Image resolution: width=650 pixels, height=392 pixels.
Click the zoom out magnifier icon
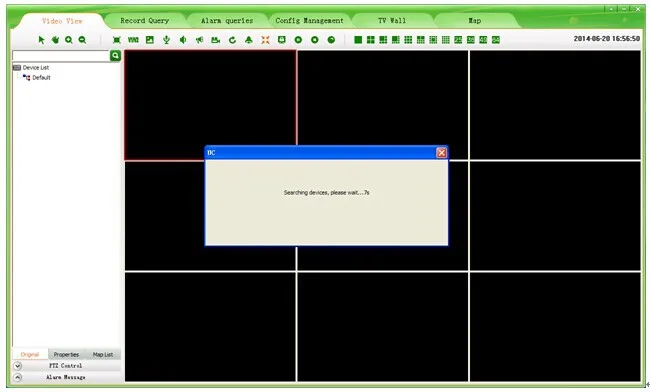pyautogui.click(x=82, y=40)
